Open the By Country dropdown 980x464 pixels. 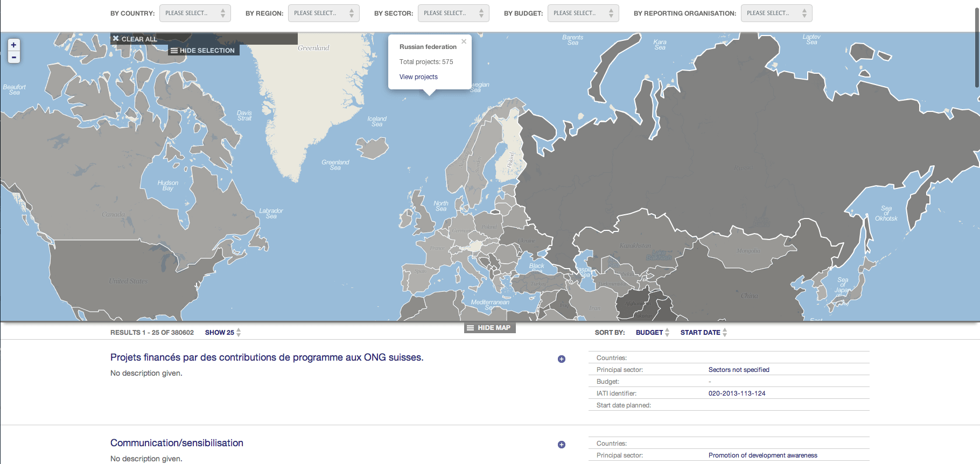pos(195,13)
